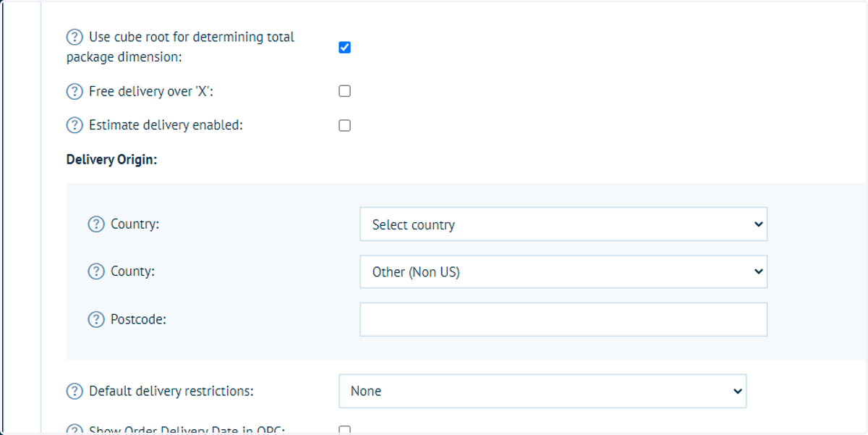
Task: Click the Postcode label text
Action: point(138,319)
